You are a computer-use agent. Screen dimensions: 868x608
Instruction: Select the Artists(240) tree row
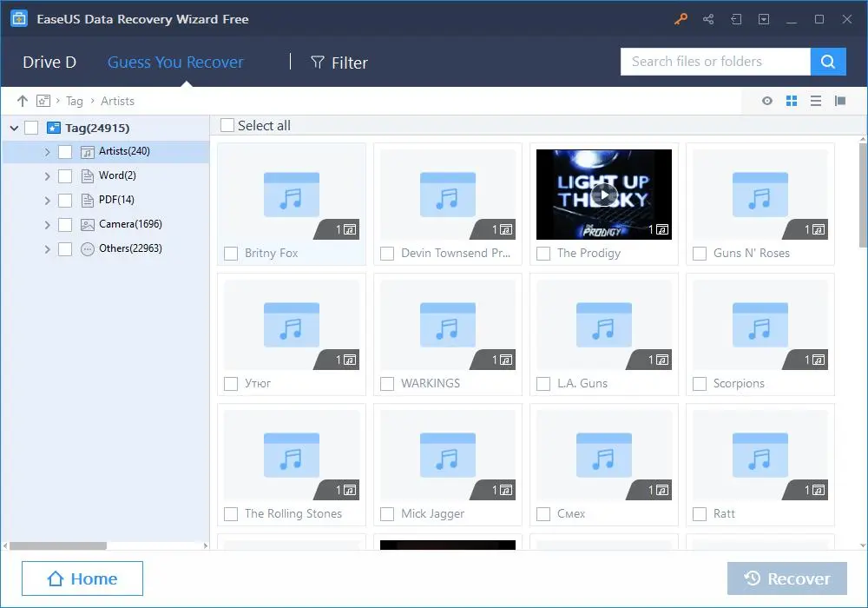[106, 152]
